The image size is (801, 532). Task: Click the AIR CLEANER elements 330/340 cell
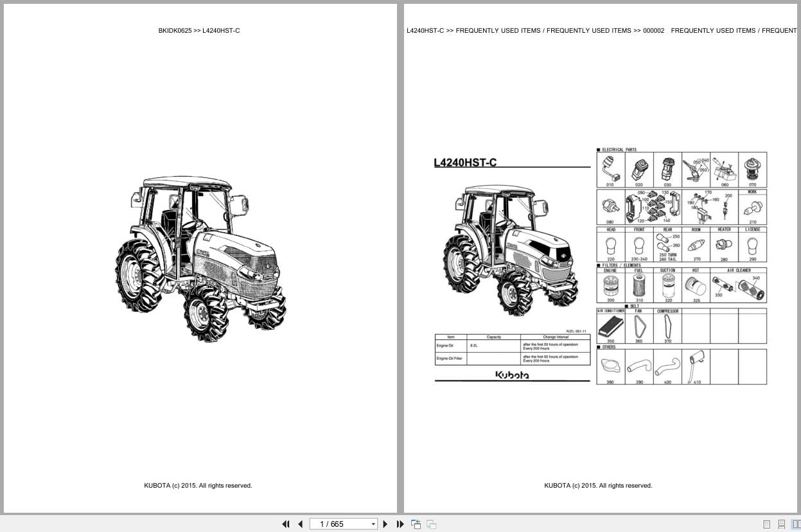click(x=738, y=286)
